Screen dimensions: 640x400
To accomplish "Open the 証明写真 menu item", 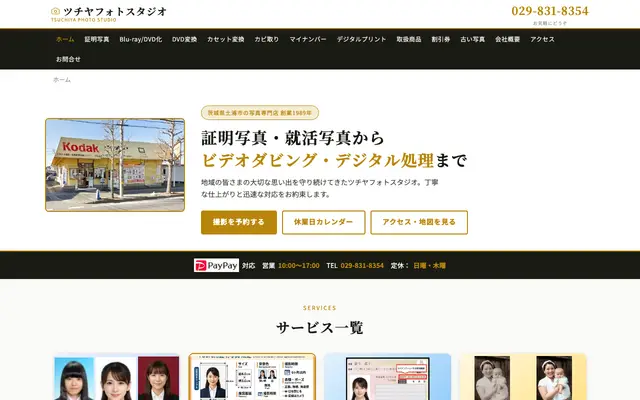I will (x=97, y=39).
